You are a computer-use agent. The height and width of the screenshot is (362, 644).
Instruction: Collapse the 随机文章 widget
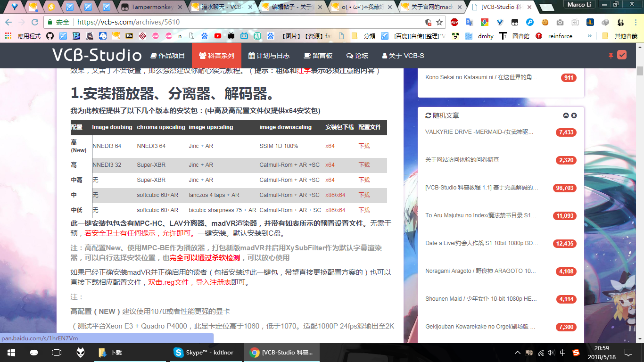pyautogui.click(x=566, y=115)
